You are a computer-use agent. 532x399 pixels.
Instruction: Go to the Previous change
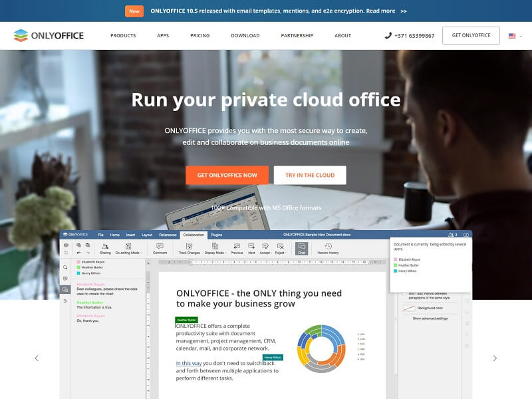click(237, 249)
